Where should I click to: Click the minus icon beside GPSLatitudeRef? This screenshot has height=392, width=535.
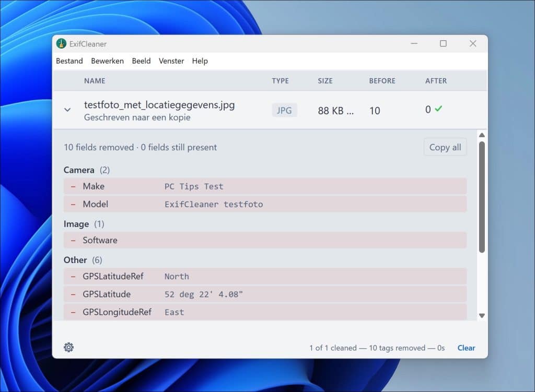pyautogui.click(x=73, y=277)
